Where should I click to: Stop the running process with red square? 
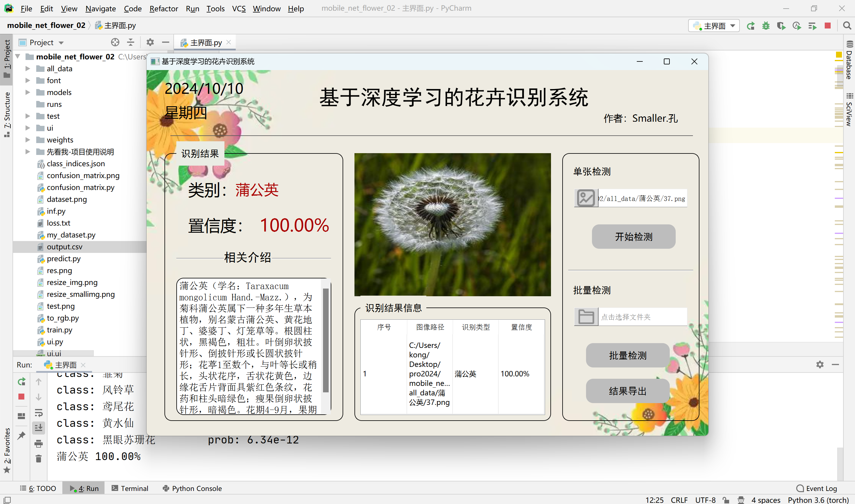(x=827, y=26)
